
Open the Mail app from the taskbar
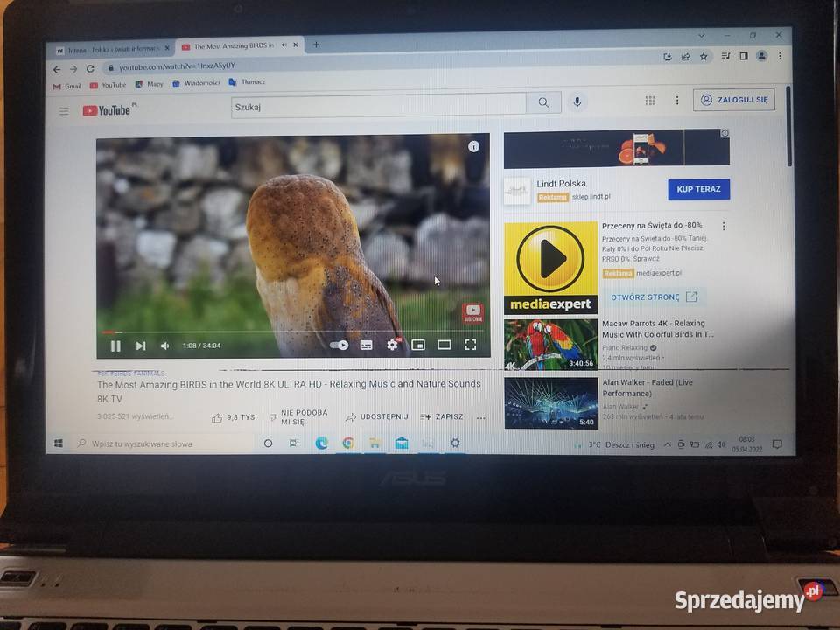point(402,443)
